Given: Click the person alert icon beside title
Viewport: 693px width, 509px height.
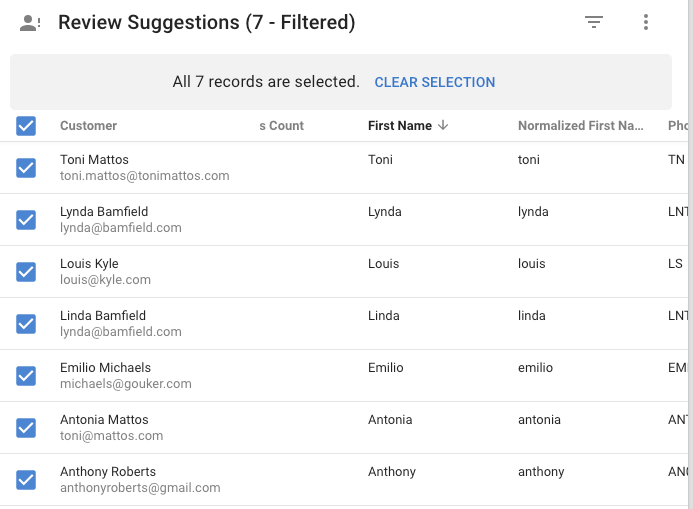Looking at the screenshot, I should coord(30,23).
